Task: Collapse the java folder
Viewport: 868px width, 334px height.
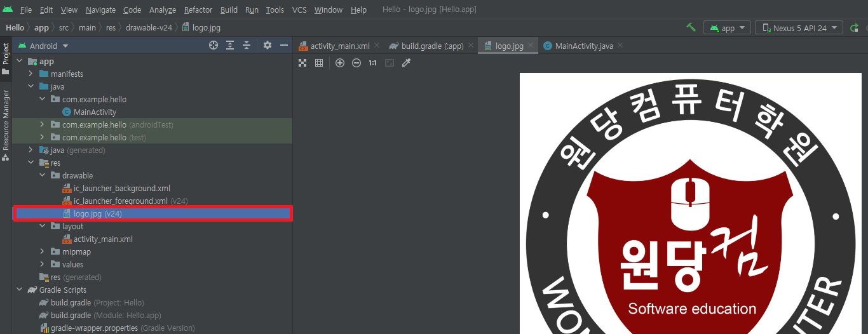Action: (31, 86)
